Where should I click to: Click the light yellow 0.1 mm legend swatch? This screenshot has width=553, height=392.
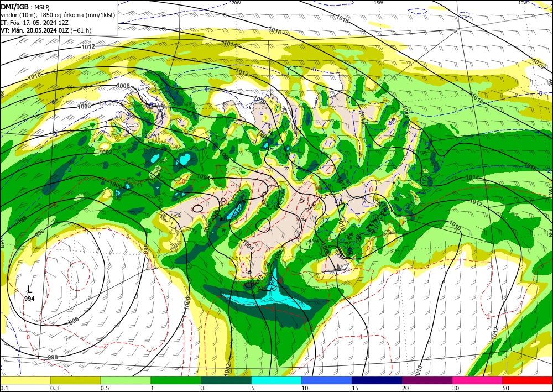pos(25,380)
